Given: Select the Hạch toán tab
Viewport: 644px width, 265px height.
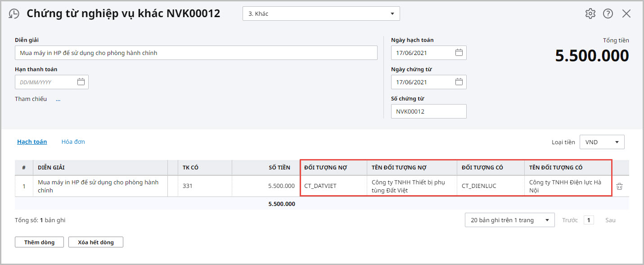Looking at the screenshot, I should click(32, 142).
